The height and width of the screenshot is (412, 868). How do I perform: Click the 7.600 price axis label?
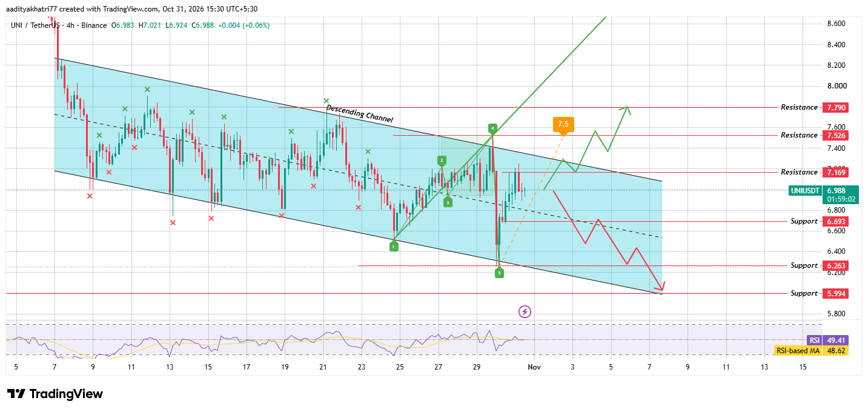pyautogui.click(x=837, y=127)
